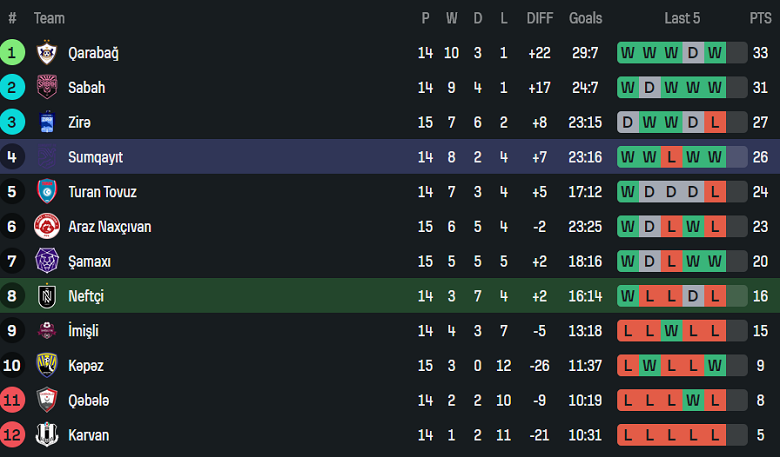Open the İmişli team link
Viewport: 780px width, 457px height.
(83, 331)
